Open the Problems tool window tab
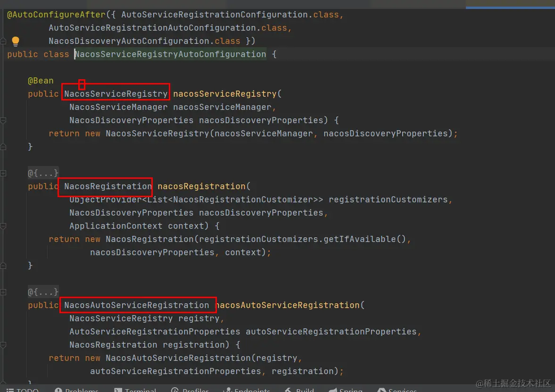This screenshot has width=555, height=392. coord(76,390)
